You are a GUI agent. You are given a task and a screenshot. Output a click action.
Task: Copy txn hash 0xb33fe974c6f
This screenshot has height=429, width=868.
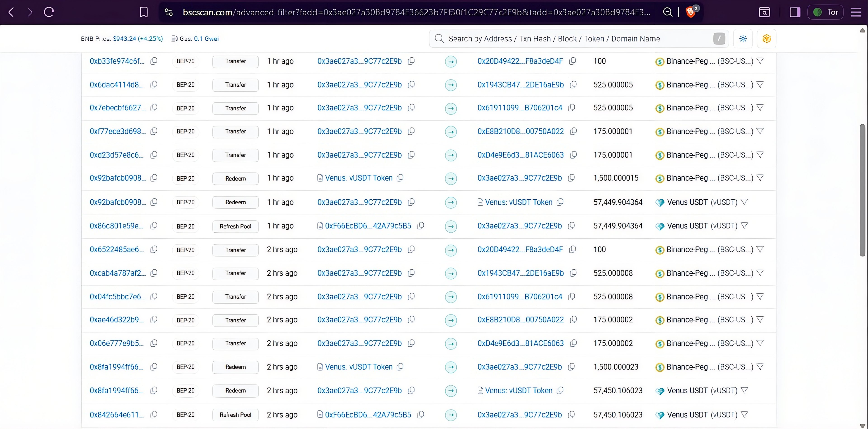pos(154,61)
